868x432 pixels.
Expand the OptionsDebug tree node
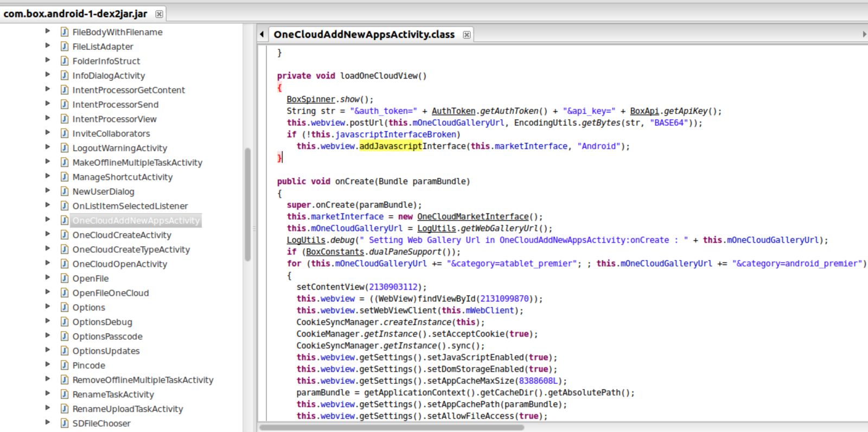[48, 321]
